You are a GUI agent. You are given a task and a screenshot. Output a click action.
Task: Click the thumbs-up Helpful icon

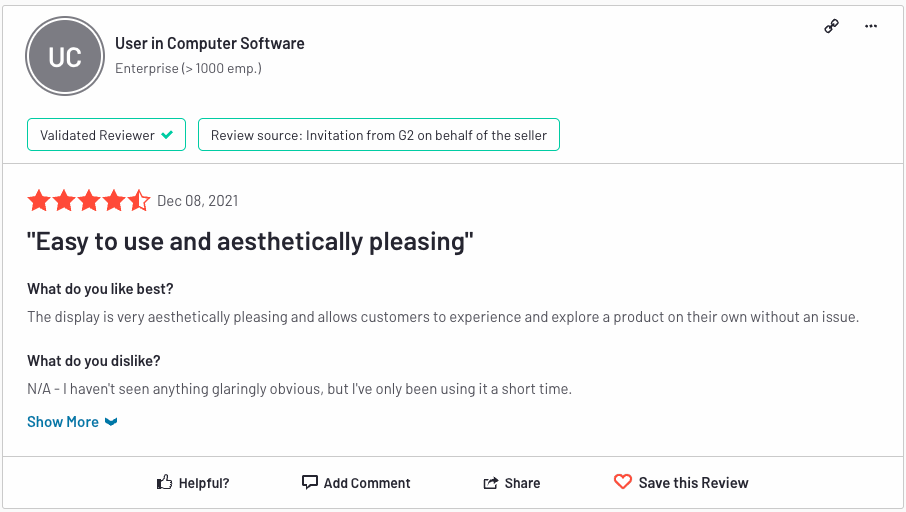(165, 483)
